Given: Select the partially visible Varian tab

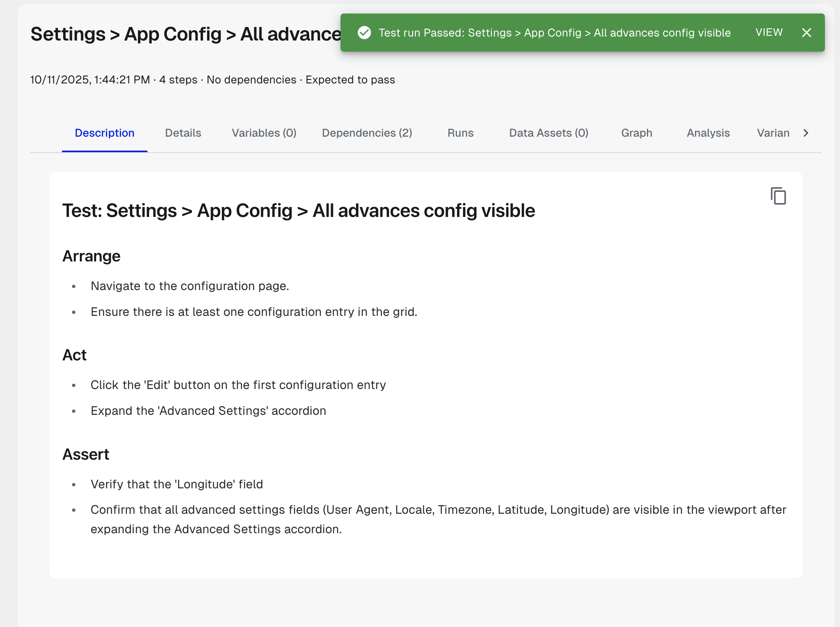Looking at the screenshot, I should pos(773,133).
